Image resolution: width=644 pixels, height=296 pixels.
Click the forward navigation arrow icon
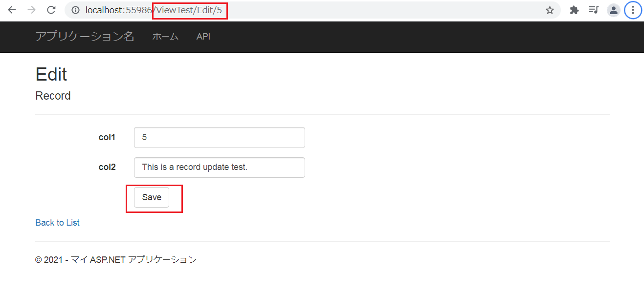point(31,10)
